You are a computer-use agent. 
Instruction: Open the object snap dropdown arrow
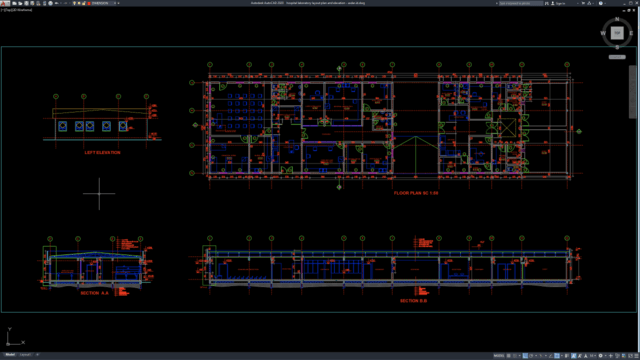pyautogui.click(x=562, y=356)
